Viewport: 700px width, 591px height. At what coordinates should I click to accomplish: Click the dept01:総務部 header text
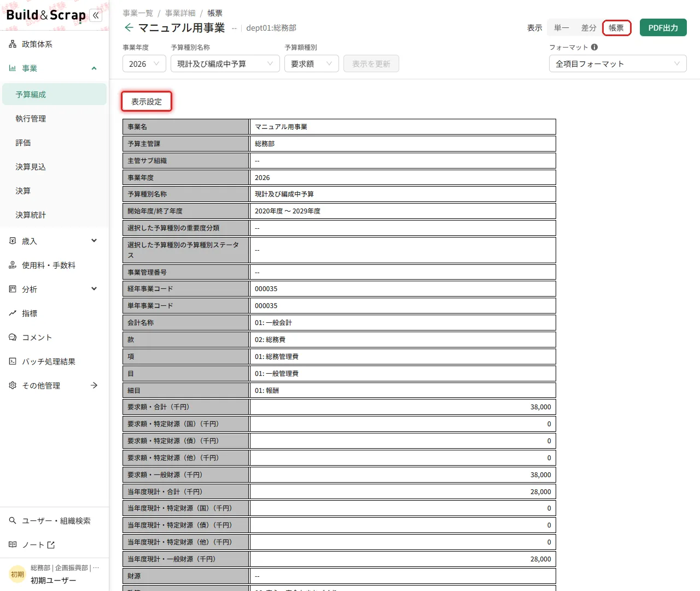tap(271, 28)
